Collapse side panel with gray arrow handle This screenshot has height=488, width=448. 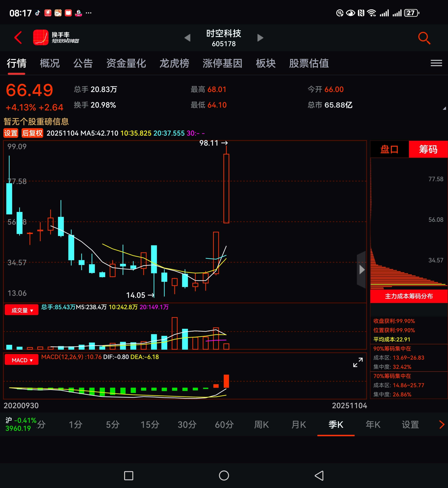[x=361, y=270]
